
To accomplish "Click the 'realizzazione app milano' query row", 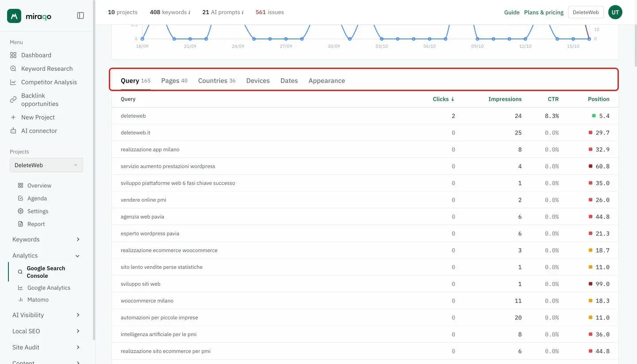I will click(x=365, y=149).
